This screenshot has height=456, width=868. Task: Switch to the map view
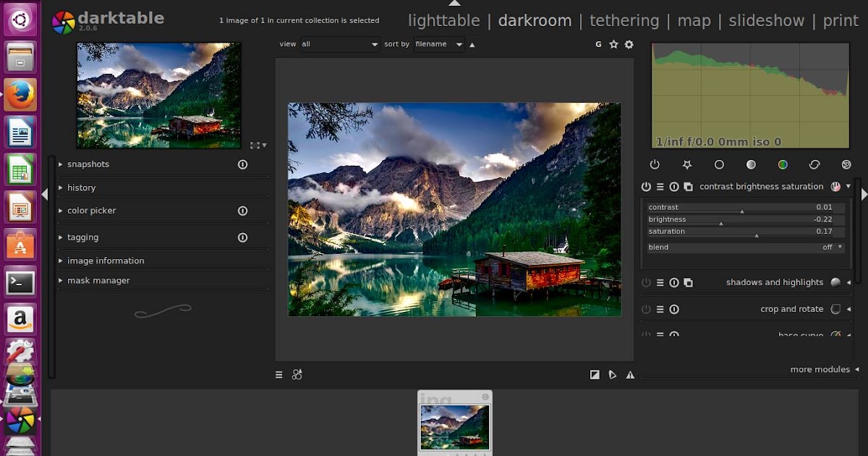pos(694,21)
